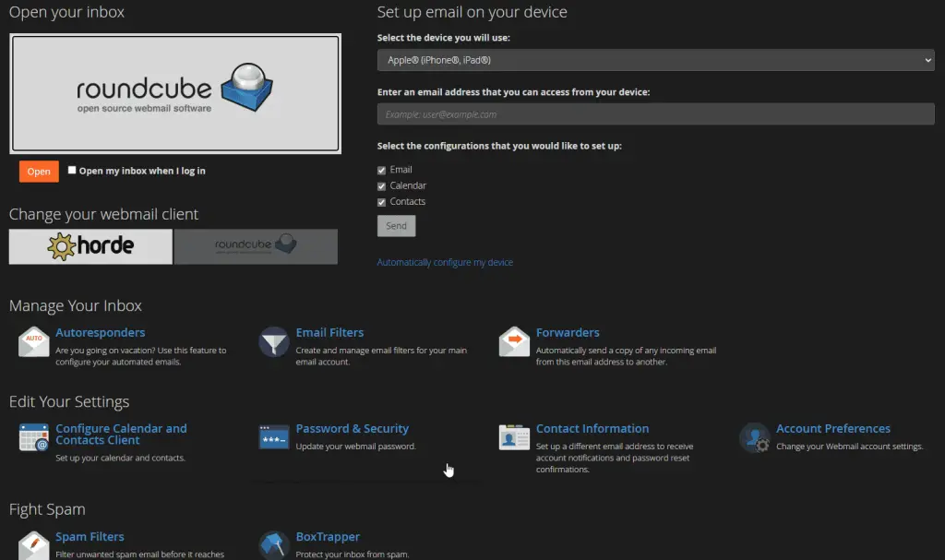Image resolution: width=945 pixels, height=560 pixels.
Task: Click the 'Edit Your Settings' heading
Action: [x=69, y=401]
